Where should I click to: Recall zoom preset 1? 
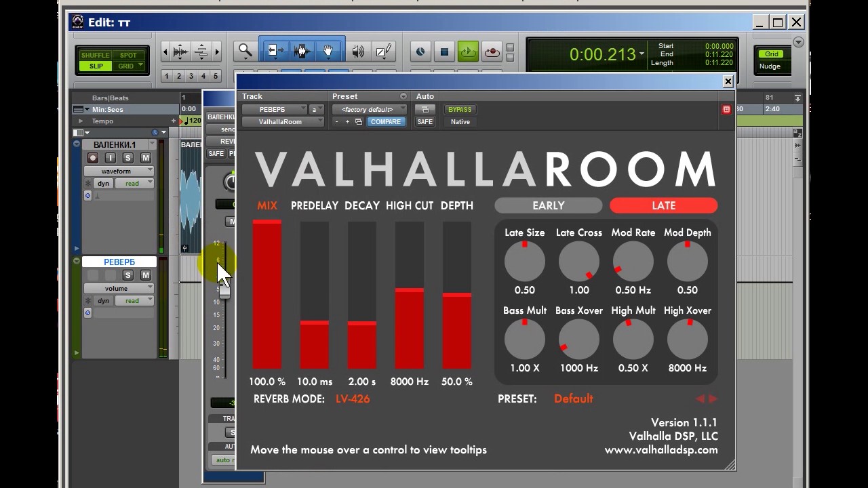167,77
